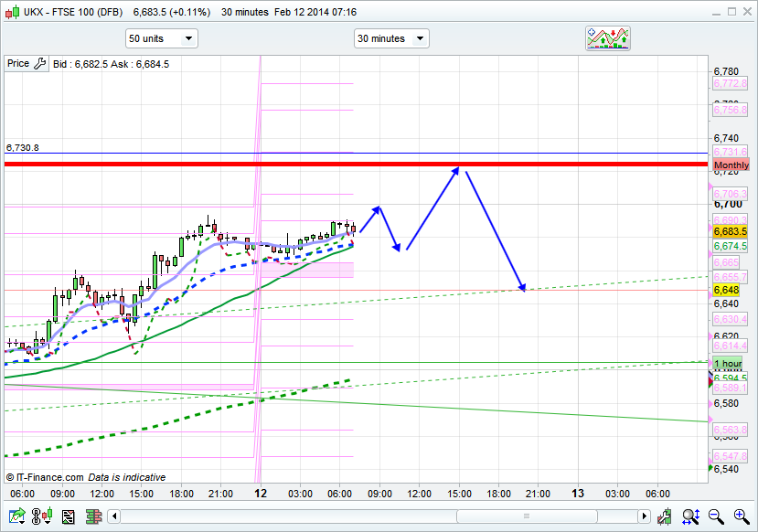Viewport: 758px width, 532px height.
Task: Open the 50 units dropdown
Action: 161,38
